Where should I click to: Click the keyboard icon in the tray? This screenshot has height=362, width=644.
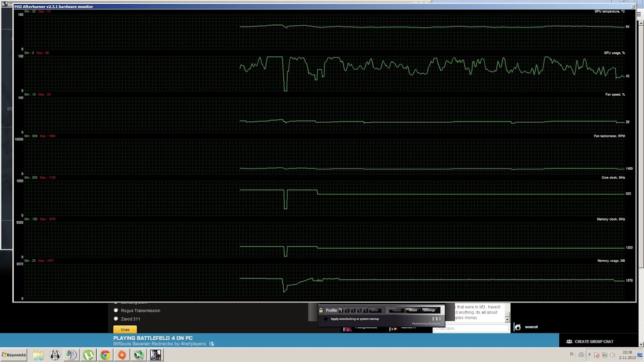[x=581, y=355]
